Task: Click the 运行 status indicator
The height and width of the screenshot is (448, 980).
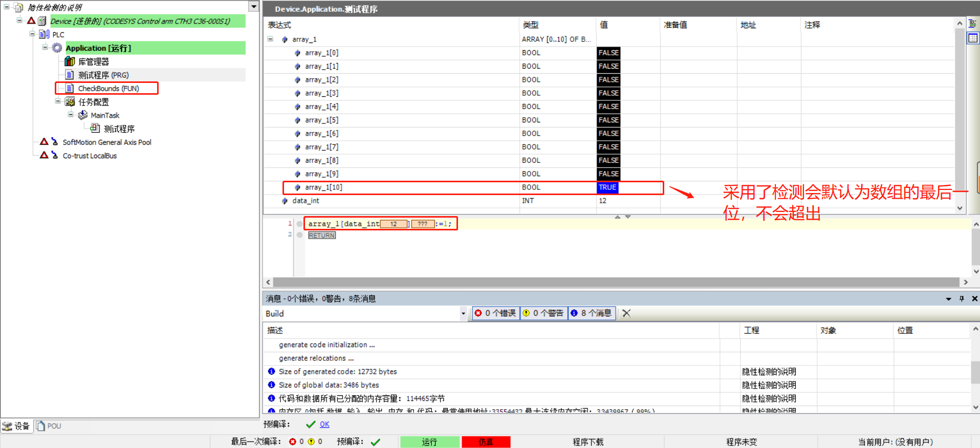Action: click(429, 442)
